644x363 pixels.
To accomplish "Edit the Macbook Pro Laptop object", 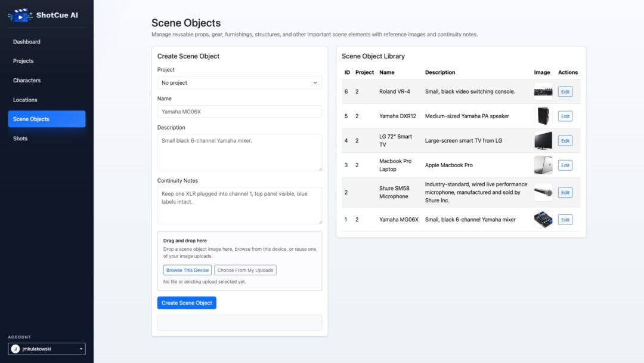I will (565, 165).
